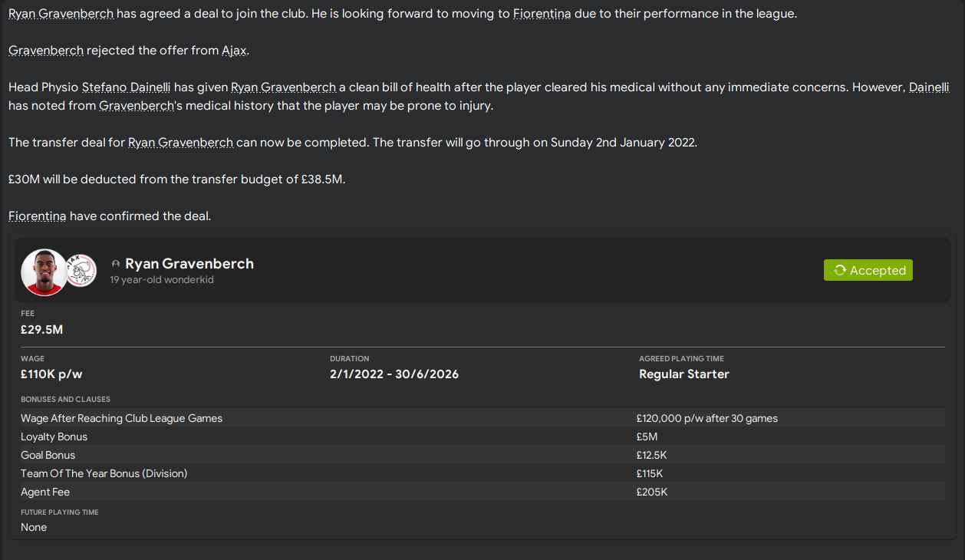Click Ryan Gravenberch's player portrait photo
965x560 pixels.
44,272
